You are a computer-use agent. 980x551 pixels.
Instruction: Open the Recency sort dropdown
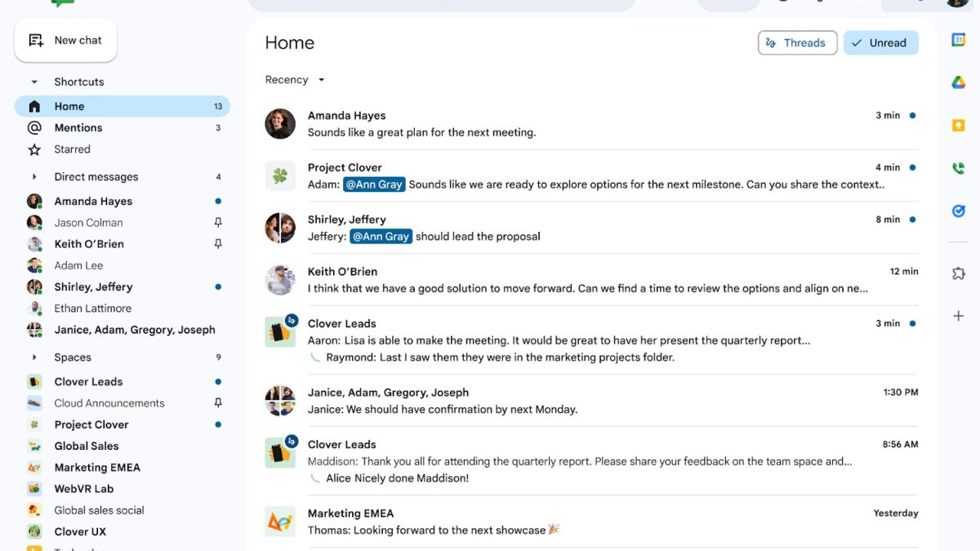coord(295,80)
